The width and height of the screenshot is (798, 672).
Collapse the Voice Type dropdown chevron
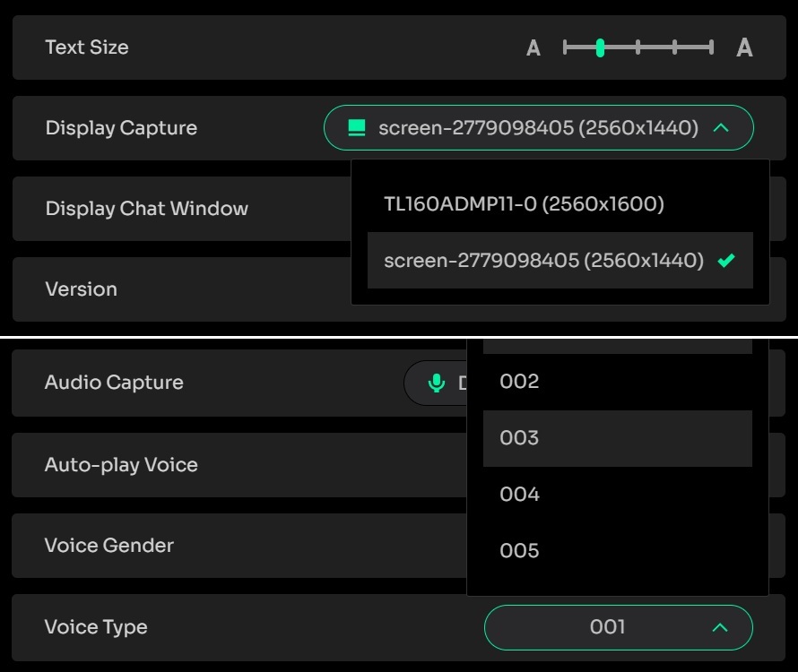(x=720, y=627)
